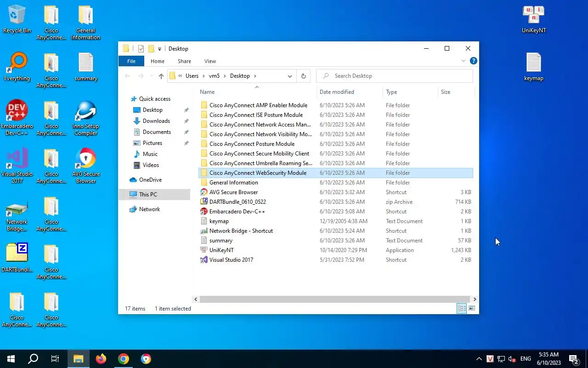588x368 pixels.
Task: Click File Explorer taskbar icon
Action: tap(78, 359)
